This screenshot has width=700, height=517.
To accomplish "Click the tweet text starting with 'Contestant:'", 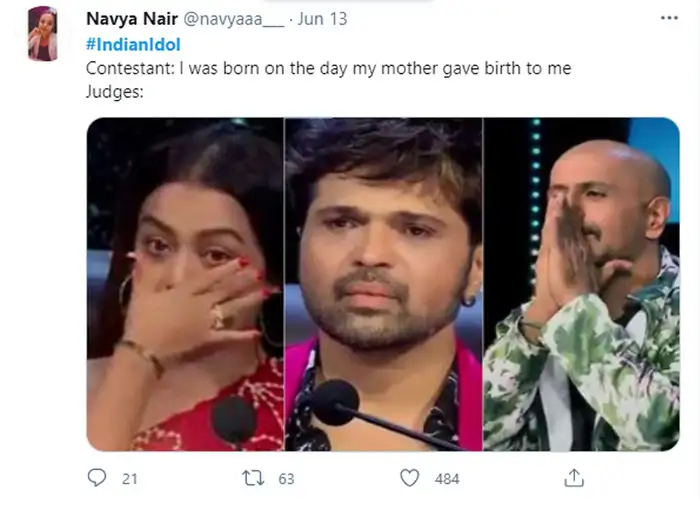I will pos(328,69).
